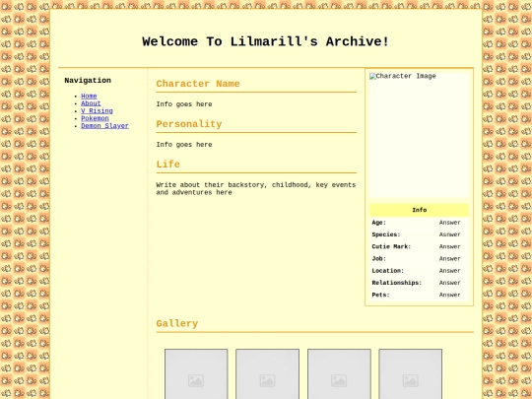Viewport: 532px width, 399px height.
Task: Click the Species: label in info table
Action: tap(386, 234)
